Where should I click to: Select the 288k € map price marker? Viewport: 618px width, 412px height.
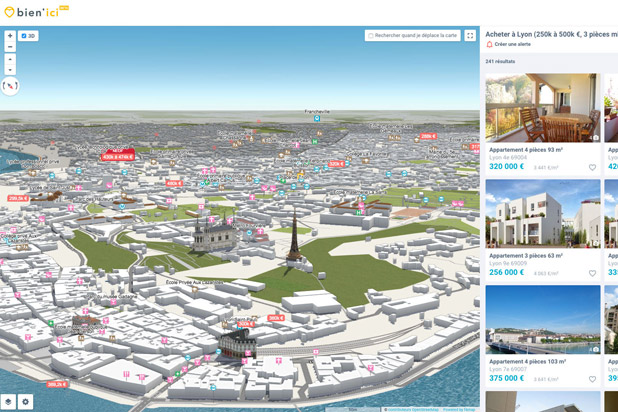pos(428,136)
